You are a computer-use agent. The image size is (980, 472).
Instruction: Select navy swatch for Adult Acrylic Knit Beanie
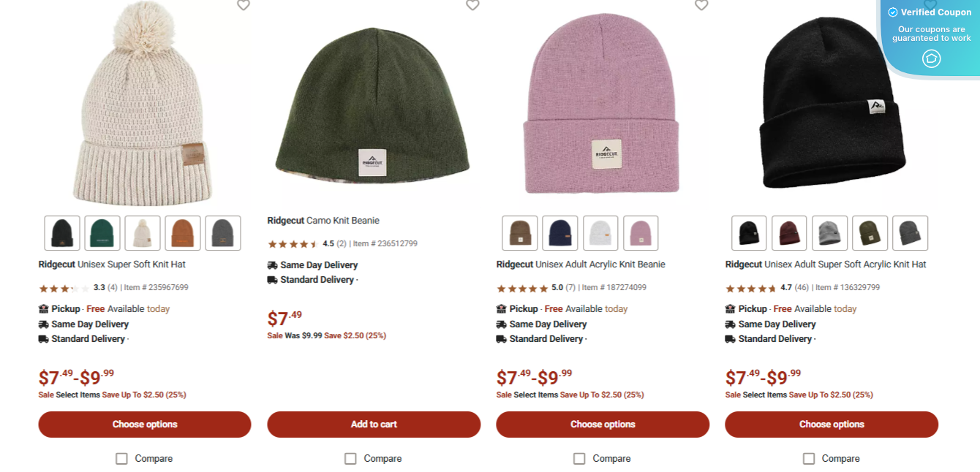coord(560,233)
